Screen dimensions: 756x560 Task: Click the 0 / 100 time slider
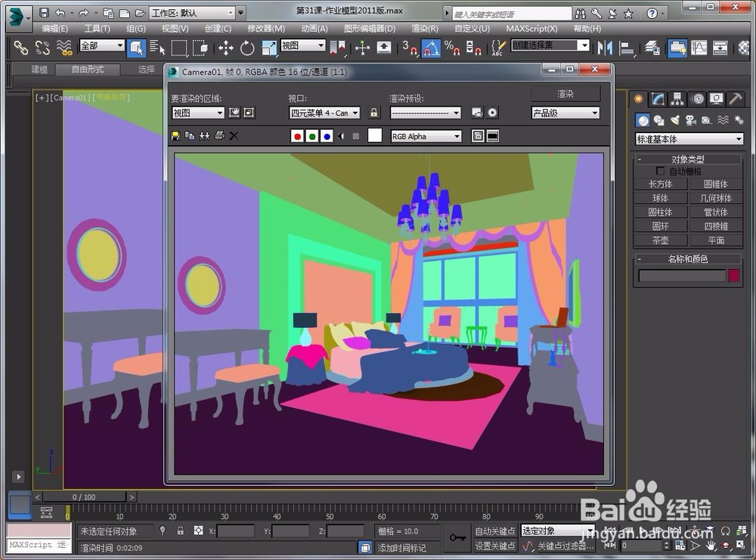pos(84,497)
